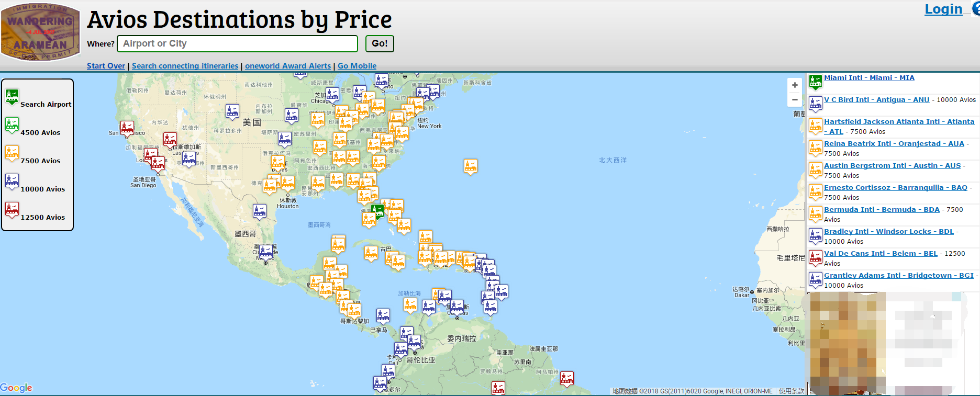Image resolution: width=980 pixels, height=396 pixels.
Task: Click the list icon beside Miami Intl
Action: [816, 82]
